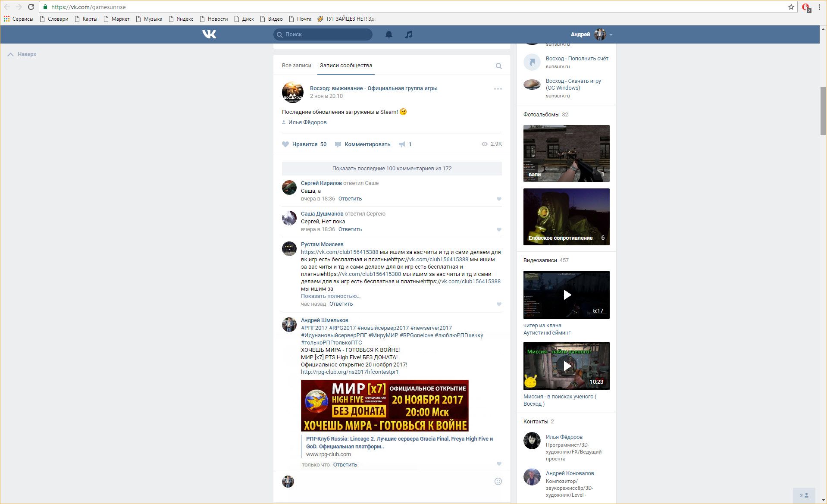Screen dimensions: 827x504
Task: Open the post options three-dots menu
Action: (498, 89)
